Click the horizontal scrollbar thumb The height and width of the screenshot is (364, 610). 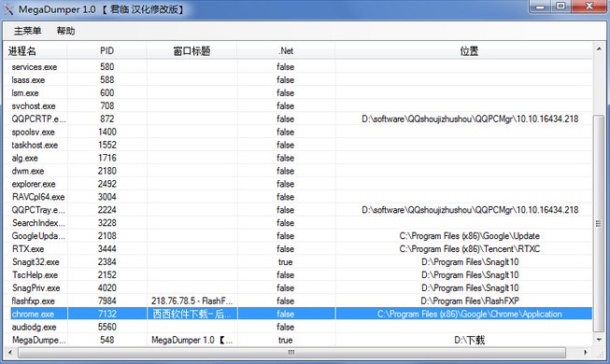tap(291, 353)
